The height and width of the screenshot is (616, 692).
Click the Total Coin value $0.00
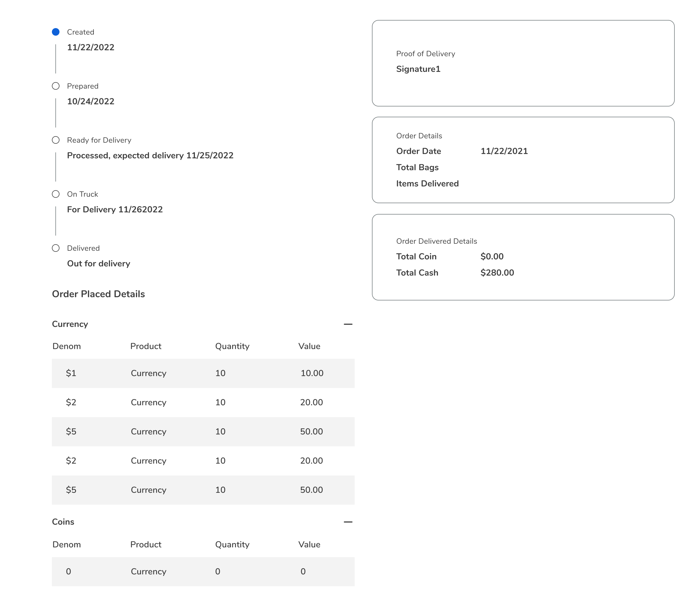point(492,257)
